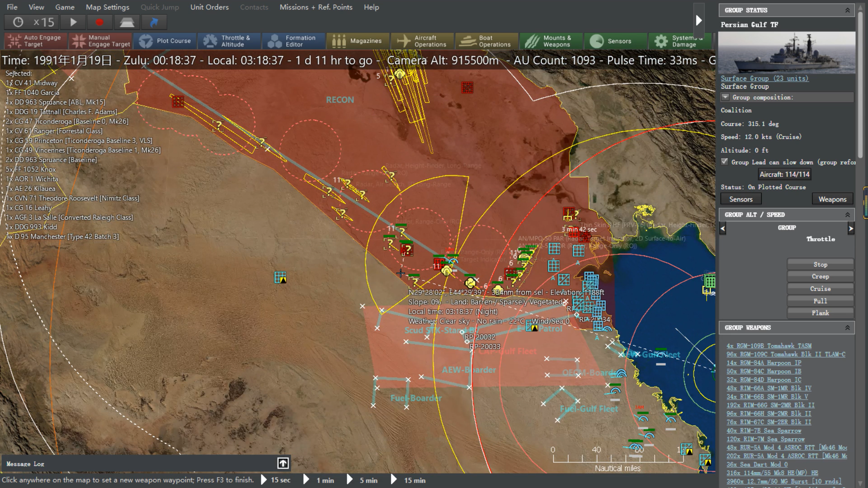868x488 pixels.
Task: Collapse the Group Status section
Action: pyautogui.click(x=848, y=10)
